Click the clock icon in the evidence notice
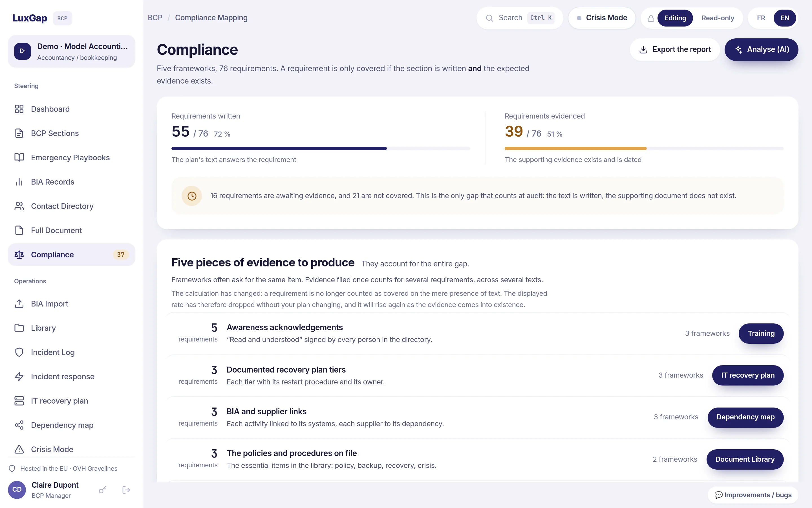812x508 pixels. point(192,196)
